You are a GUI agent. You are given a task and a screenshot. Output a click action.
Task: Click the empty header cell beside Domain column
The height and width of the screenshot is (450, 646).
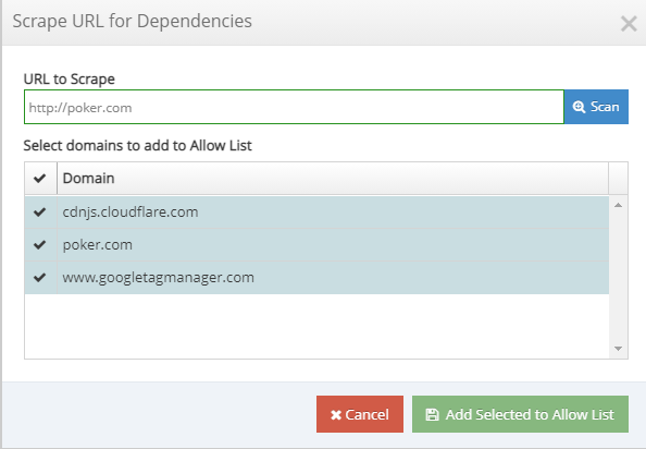618,178
